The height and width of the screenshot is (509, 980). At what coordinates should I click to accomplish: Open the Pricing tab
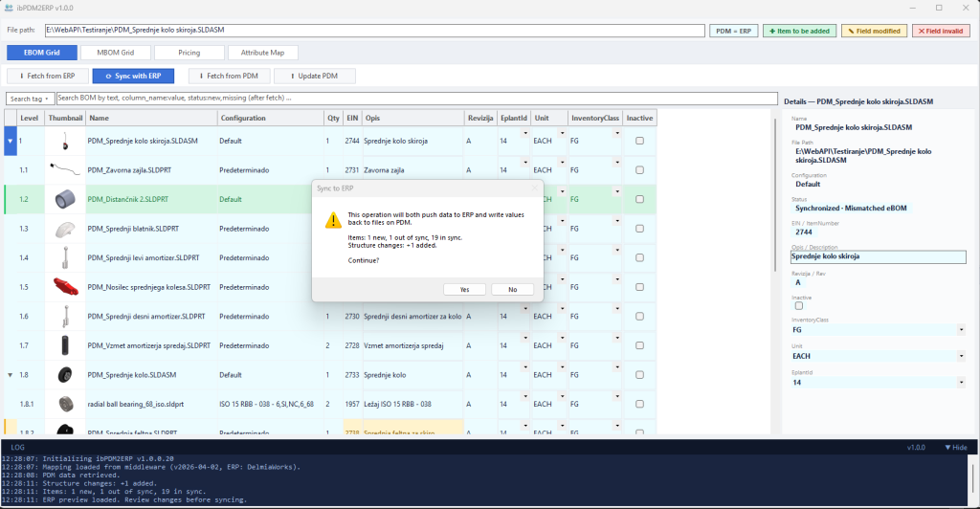pos(189,53)
